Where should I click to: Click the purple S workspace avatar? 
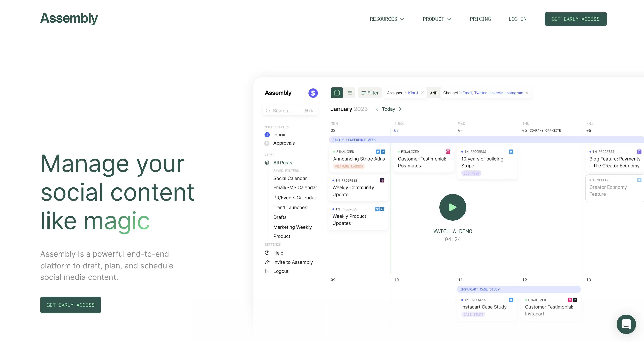pyautogui.click(x=313, y=93)
